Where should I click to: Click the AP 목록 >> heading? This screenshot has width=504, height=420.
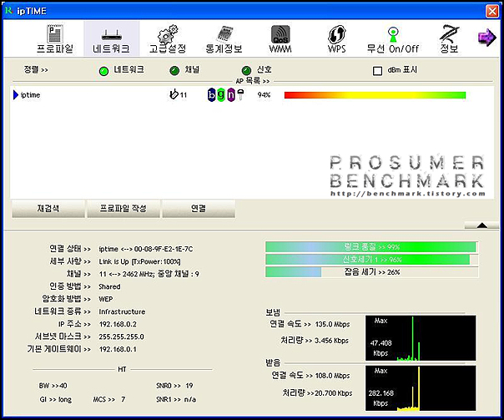point(253,81)
